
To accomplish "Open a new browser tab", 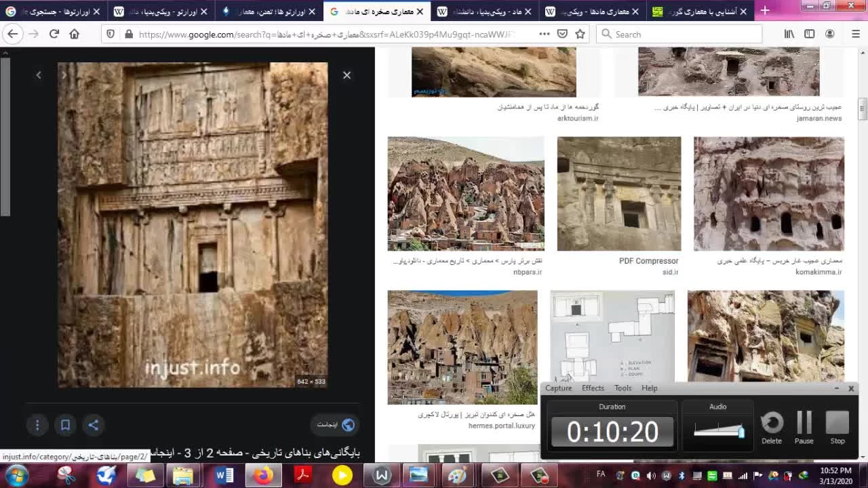I will click(x=765, y=11).
